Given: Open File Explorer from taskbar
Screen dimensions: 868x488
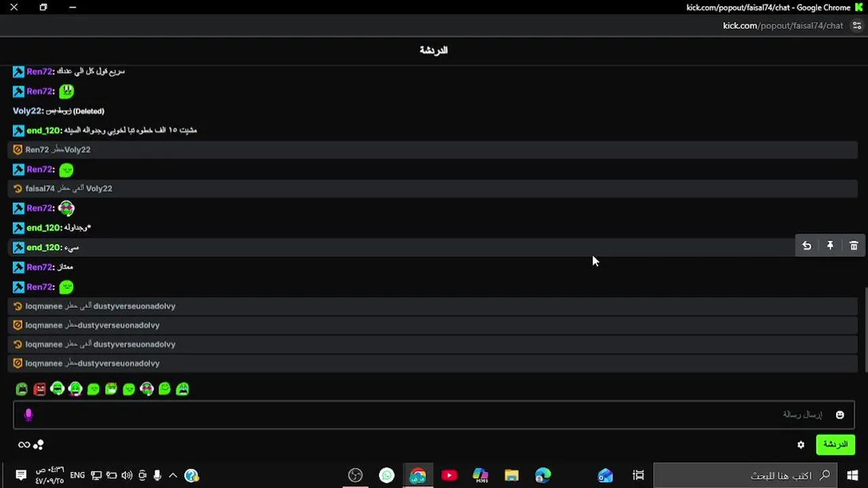Looking at the screenshot, I should [x=511, y=475].
